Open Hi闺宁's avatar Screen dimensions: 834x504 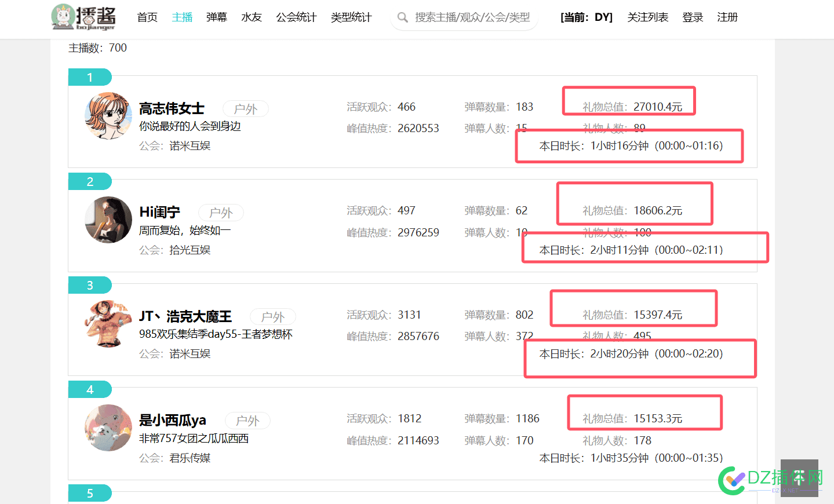(108, 220)
